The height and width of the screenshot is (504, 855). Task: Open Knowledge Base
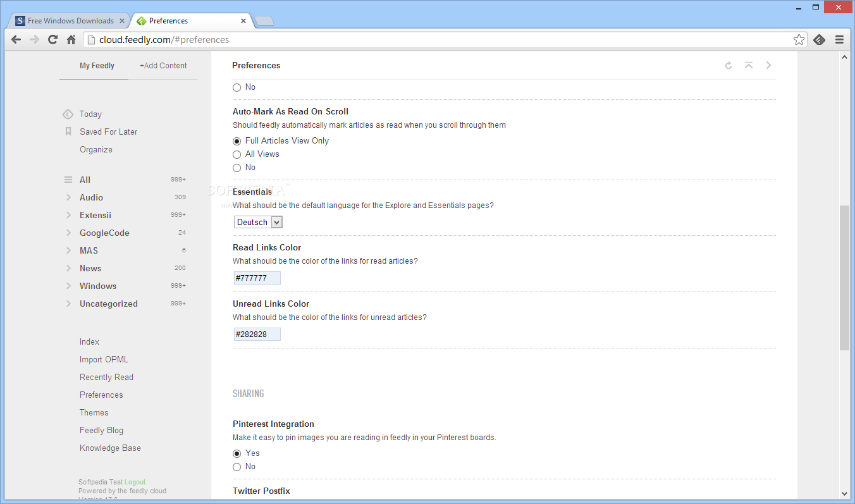(x=110, y=448)
